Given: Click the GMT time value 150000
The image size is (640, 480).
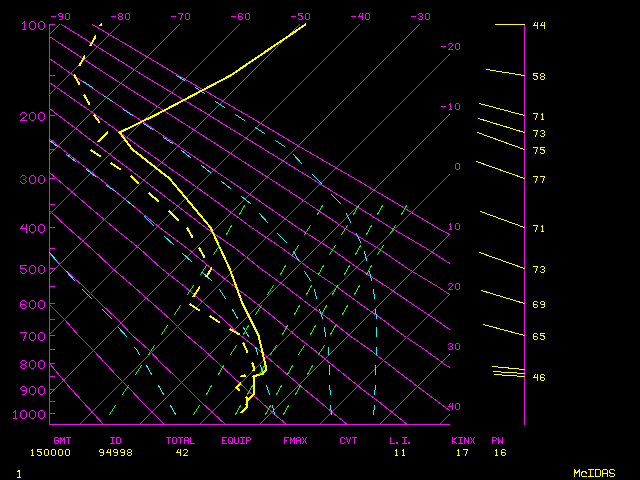Looking at the screenshot, I should coord(62,452).
